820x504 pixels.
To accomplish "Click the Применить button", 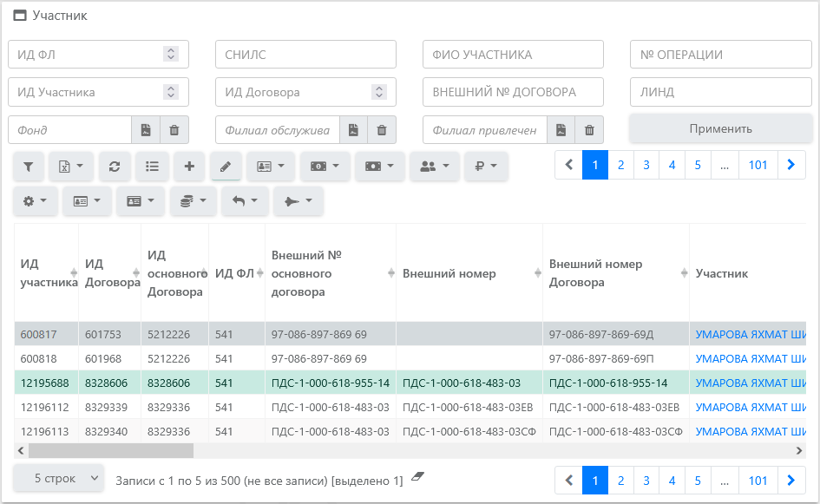I will [720, 128].
